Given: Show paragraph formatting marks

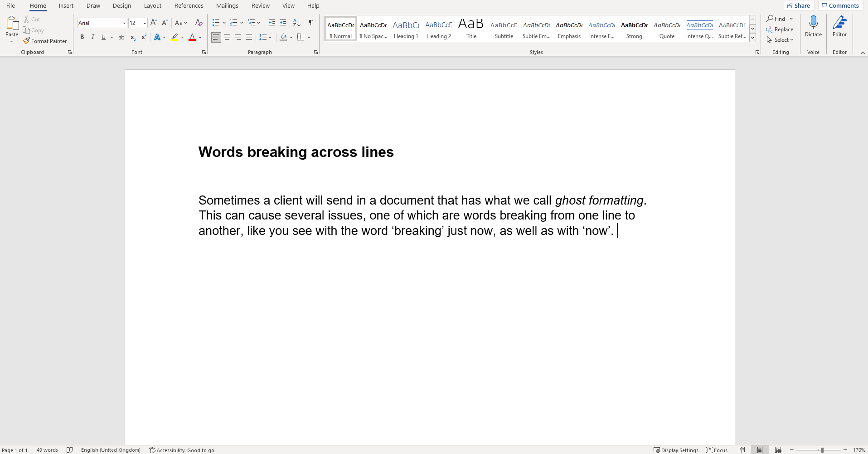Looking at the screenshot, I should 310,22.
